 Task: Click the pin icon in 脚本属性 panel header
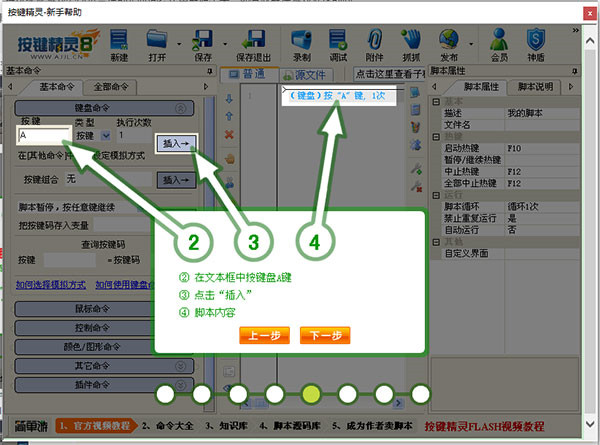(574, 71)
